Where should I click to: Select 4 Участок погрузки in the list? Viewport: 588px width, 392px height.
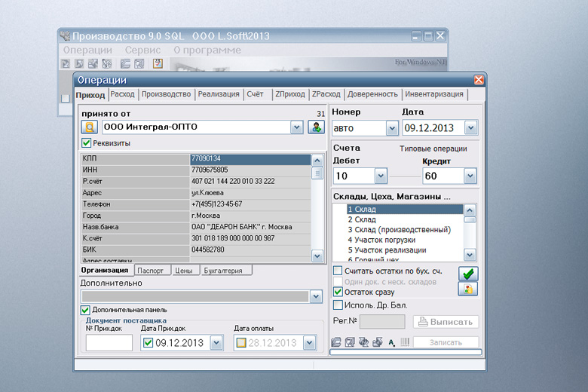pyautogui.click(x=381, y=240)
